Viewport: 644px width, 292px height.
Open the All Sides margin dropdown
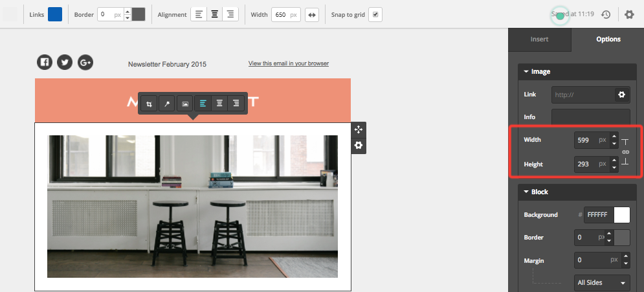(x=602, y=283)
